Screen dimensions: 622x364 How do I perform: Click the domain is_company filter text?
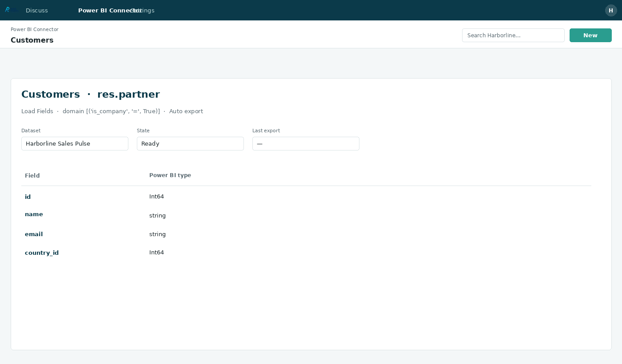[x=111, y=111]
